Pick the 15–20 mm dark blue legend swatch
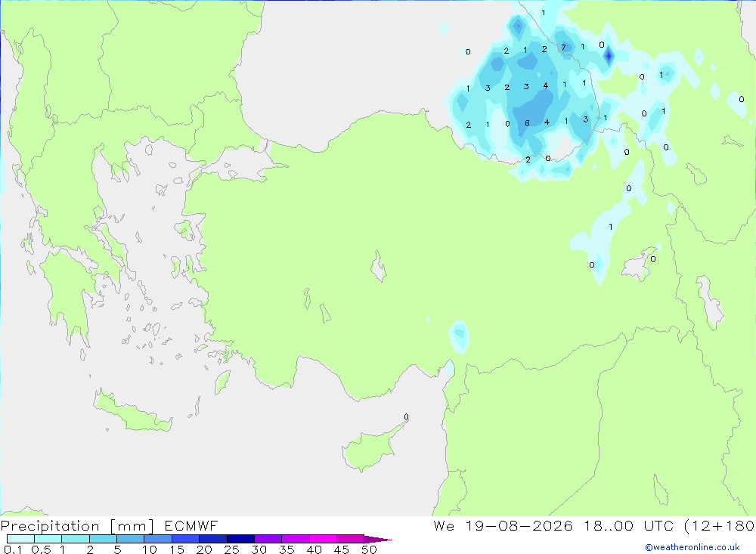This screenshot has height=554, width=756. pyautogui.click(x=185, y=539)
